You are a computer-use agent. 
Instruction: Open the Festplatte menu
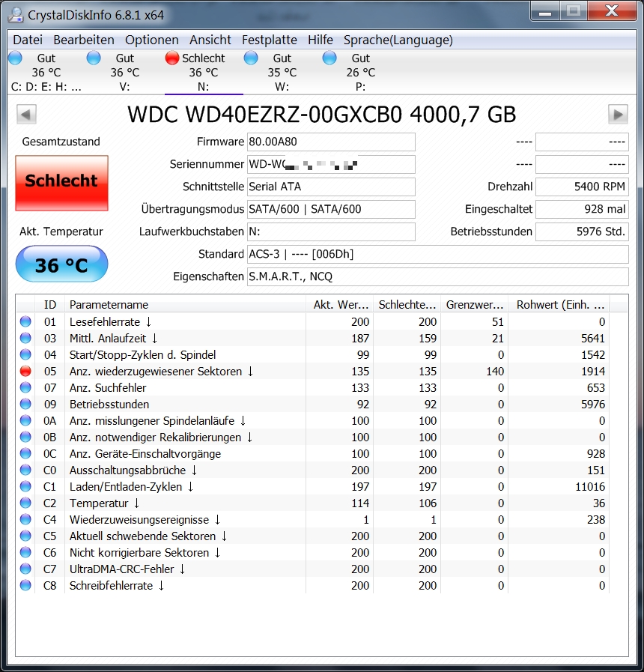pyautogui.click(x=269, y=40)
